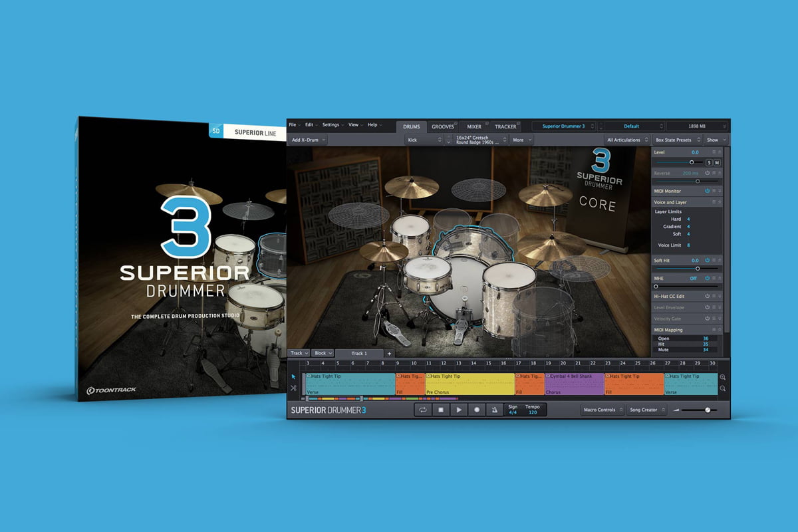Mute the instrument with M button
The width and height of the screenshot is (798, 532).
pos(717,162)
